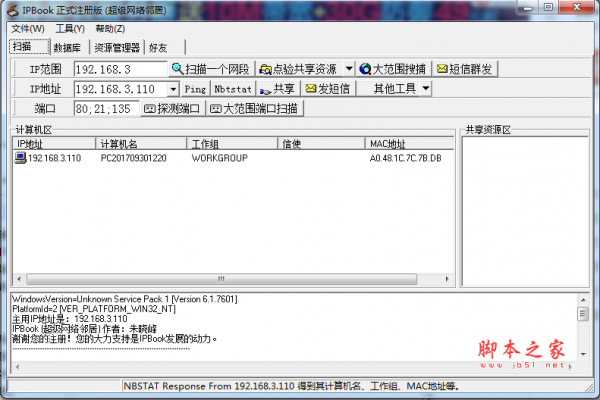Select MAC address A0.48.1C.7C.7B.DB
The width and height of the screenshot is (600, 400).
click(405, 158)
